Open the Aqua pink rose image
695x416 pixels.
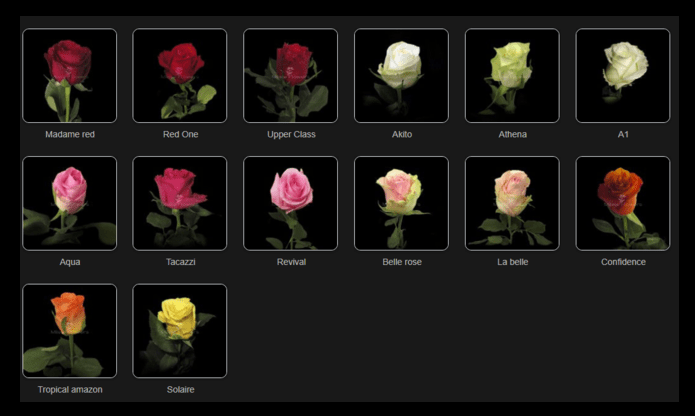(x=70, y=203)
